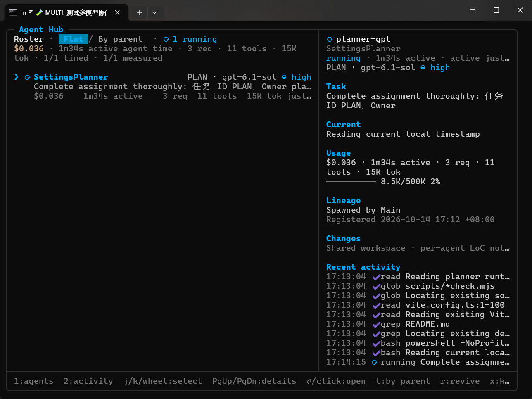Select the MULTI terminal tab
532x399 pixels.
pos(66,12)
